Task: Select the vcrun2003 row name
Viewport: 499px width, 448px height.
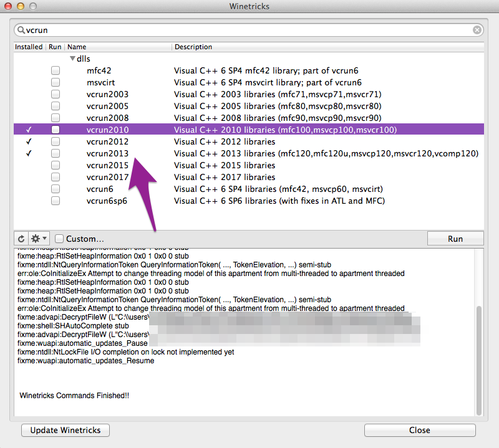Action: tap(107, 94)
